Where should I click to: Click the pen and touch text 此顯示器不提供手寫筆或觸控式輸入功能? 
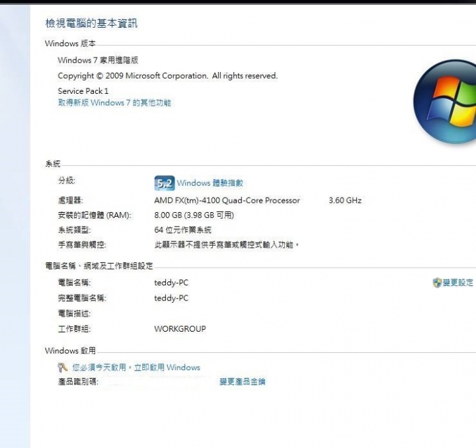pyautogui.click(x=227, y=244)
